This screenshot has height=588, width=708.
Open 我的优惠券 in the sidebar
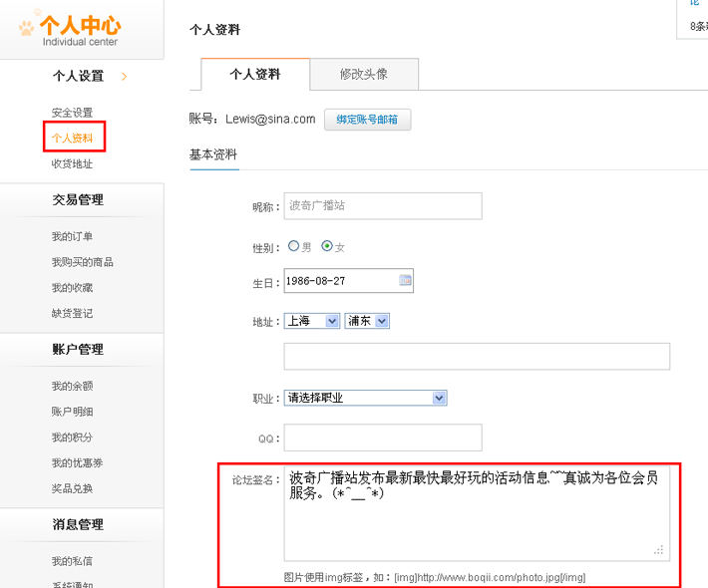tap(78, 462)
